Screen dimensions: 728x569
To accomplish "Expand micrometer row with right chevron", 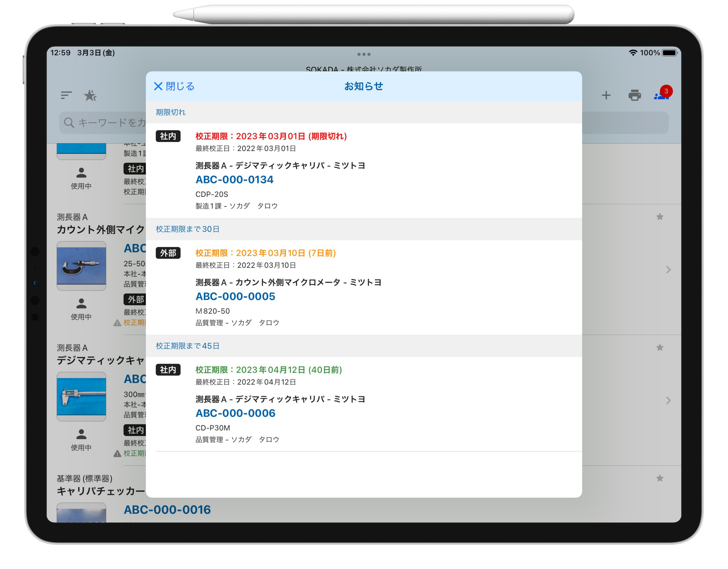I will [x=668, y=270].
